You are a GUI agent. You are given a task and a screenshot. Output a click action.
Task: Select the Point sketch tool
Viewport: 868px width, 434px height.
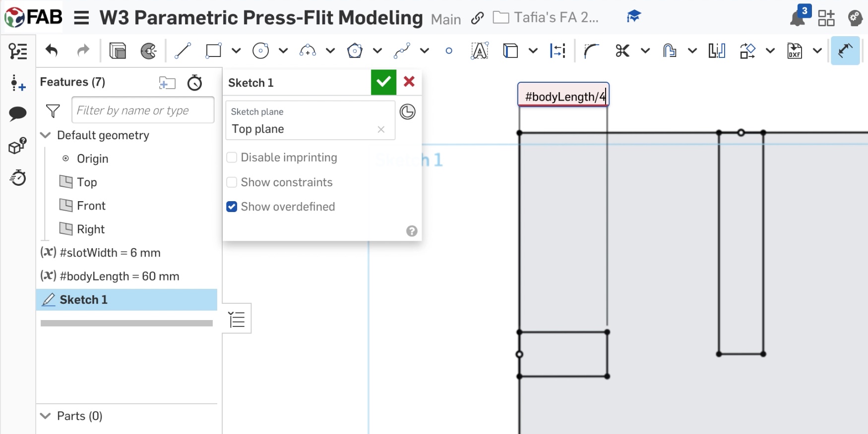pos(449,51)
